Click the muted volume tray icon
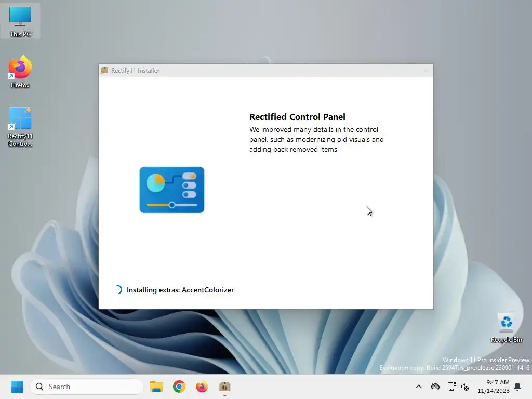 [465, 387]
